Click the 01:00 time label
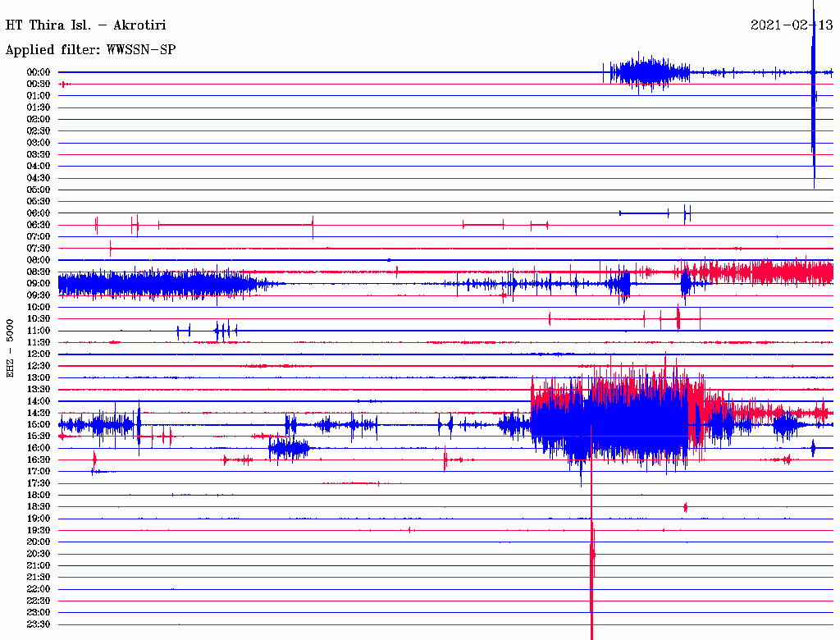Screen dimensions: 840x640 pyautogui.click(x=39, y=96)
